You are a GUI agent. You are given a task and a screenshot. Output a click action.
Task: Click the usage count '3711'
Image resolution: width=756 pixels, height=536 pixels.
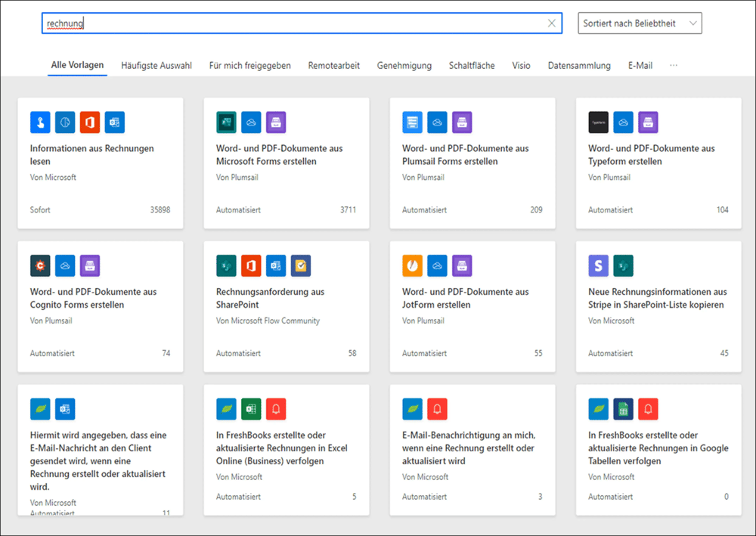pos(348,209)
